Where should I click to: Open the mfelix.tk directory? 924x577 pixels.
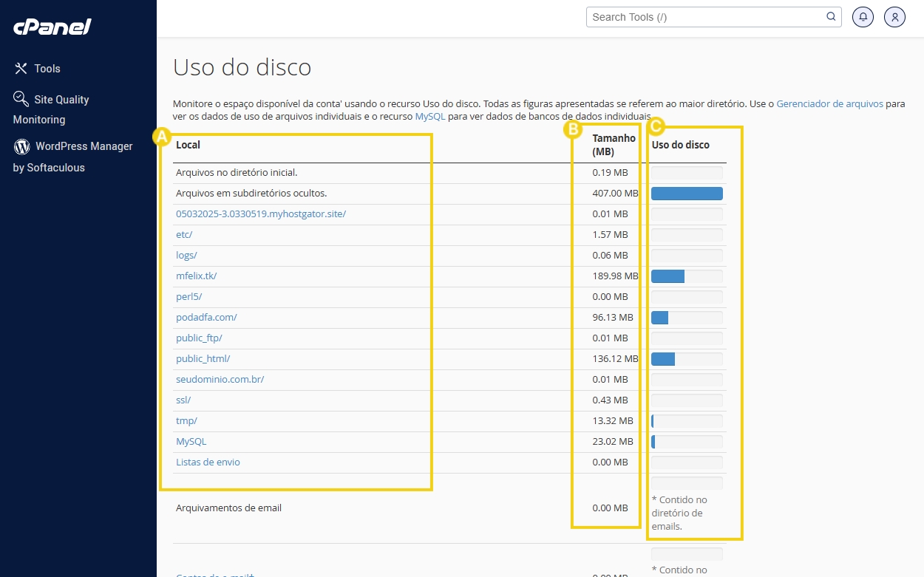pyautogui.click(x=195, y=276)
